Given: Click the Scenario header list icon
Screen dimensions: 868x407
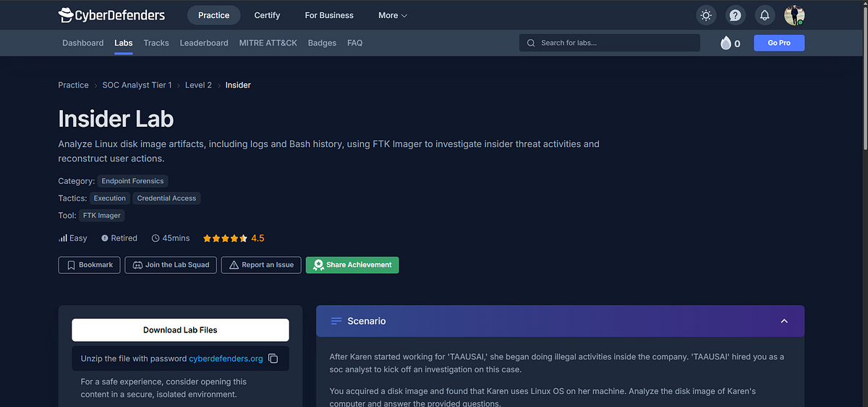Looking at the screenshot, I should point(336,321).
